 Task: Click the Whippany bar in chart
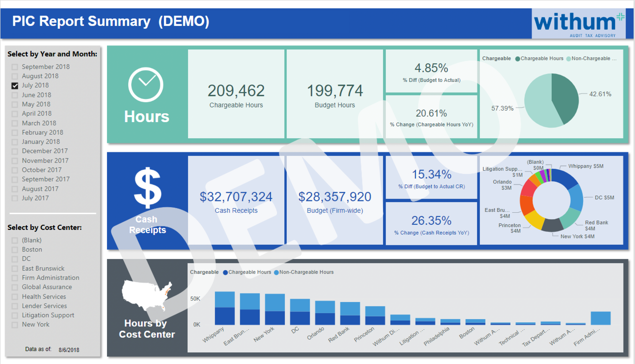225,308
